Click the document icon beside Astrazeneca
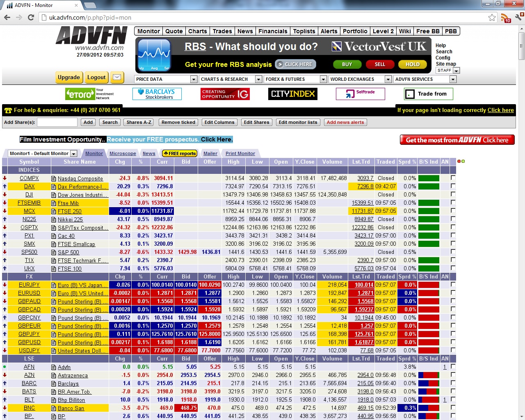 pyautogui.click(x=54, y=375)
